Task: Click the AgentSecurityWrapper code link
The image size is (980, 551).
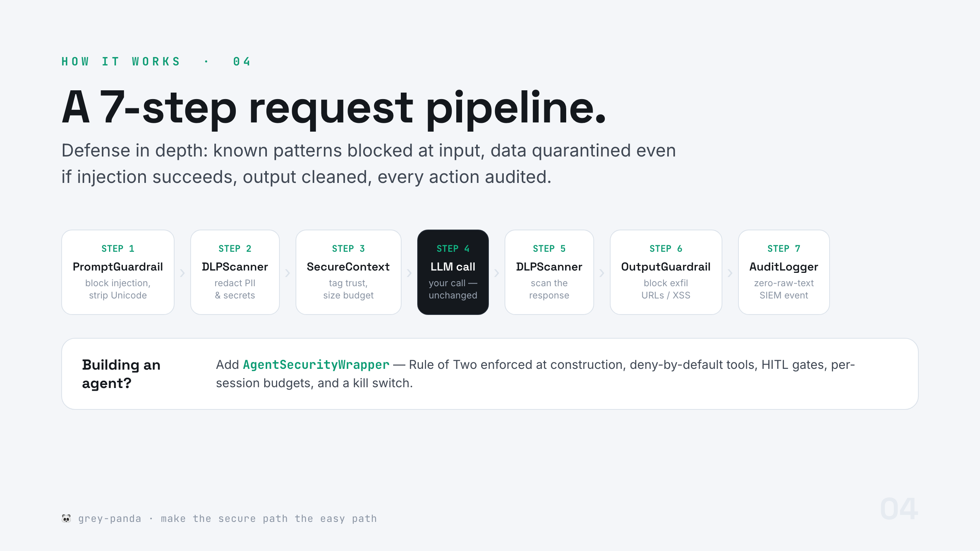Action: (x=316, y=365)
